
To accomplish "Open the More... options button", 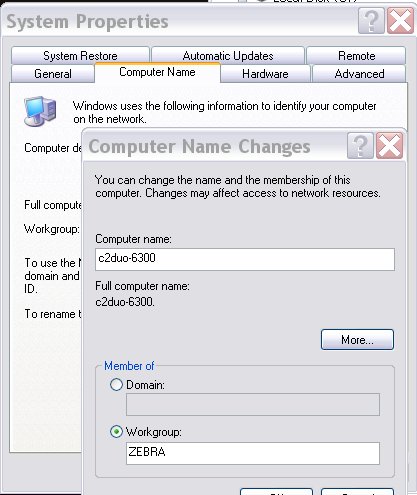I will [357, 340].
